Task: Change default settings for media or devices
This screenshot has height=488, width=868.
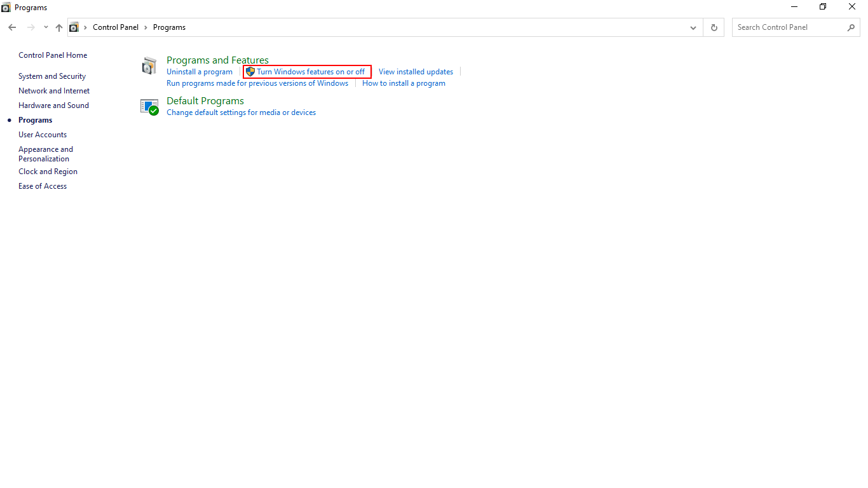Action: pos(241,112)
